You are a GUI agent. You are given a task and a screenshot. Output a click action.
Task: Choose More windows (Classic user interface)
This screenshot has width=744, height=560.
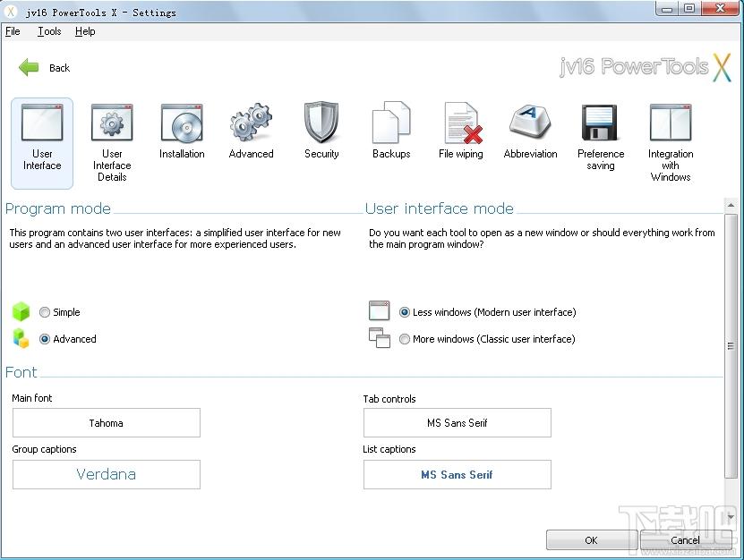coord(405,339)
